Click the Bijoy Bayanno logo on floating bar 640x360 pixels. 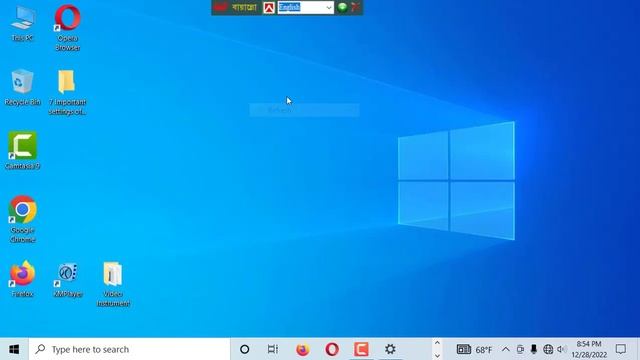point(236,7)
